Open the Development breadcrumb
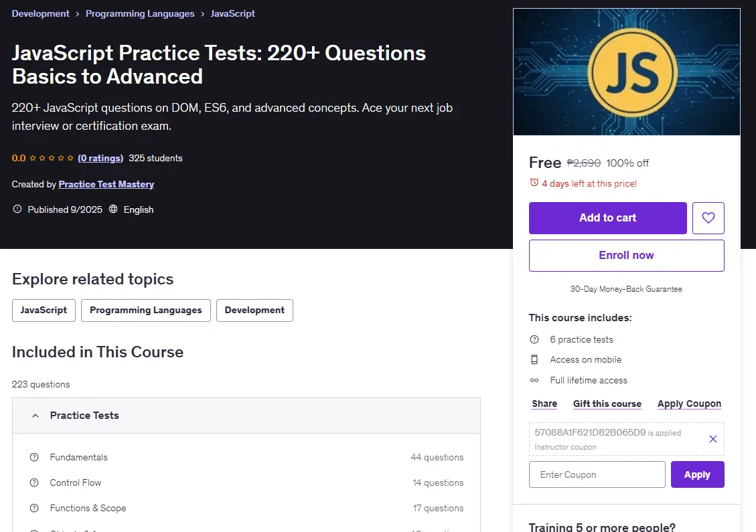 [x=40, y=13]
